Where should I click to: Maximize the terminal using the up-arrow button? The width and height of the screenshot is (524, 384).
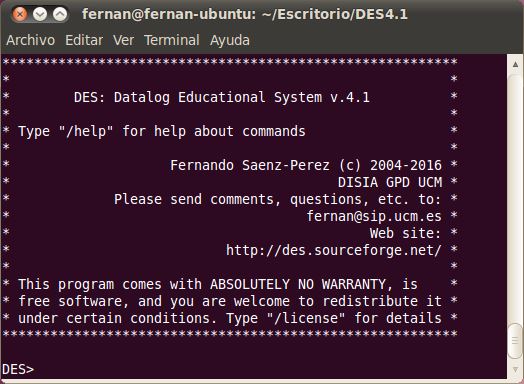60,14
